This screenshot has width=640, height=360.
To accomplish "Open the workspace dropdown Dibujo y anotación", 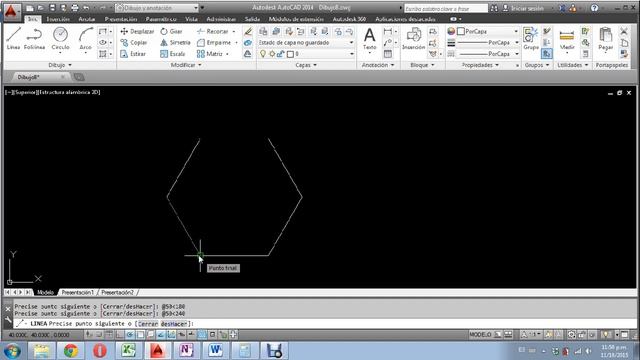I will [x=157, y=8].
